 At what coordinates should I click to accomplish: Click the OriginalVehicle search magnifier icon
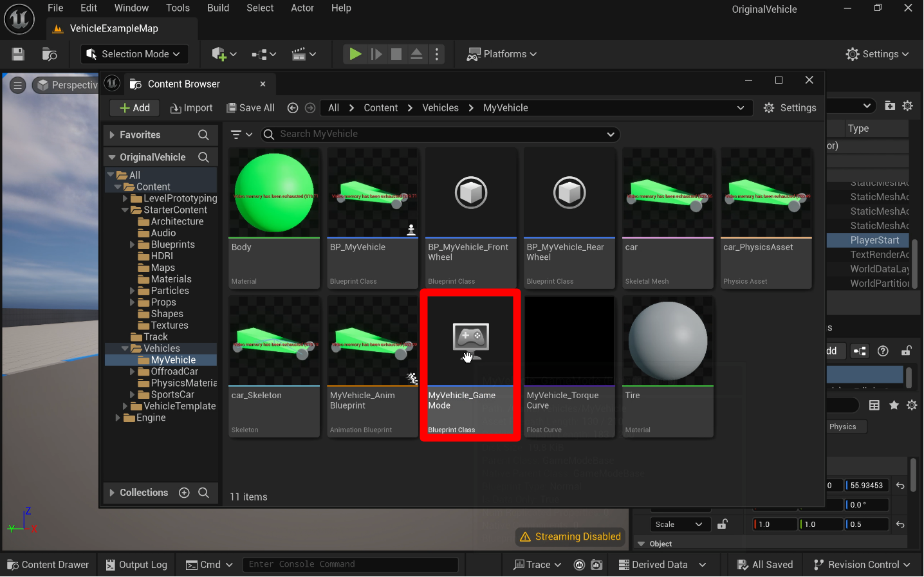[203, 157]
